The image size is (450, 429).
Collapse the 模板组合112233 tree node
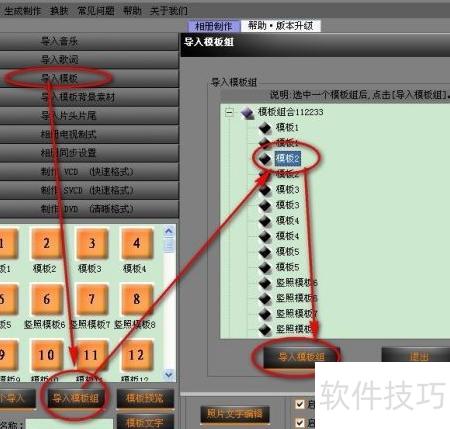tap(229, 112)
